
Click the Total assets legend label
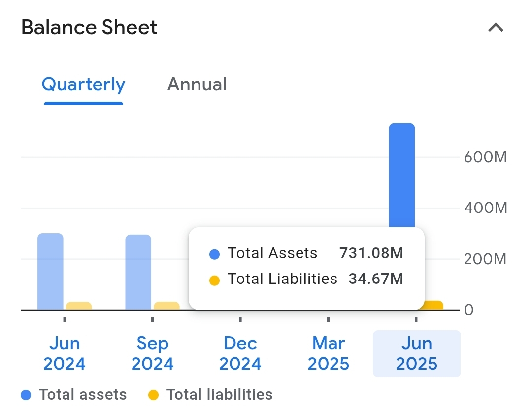(x=83, y=395)
